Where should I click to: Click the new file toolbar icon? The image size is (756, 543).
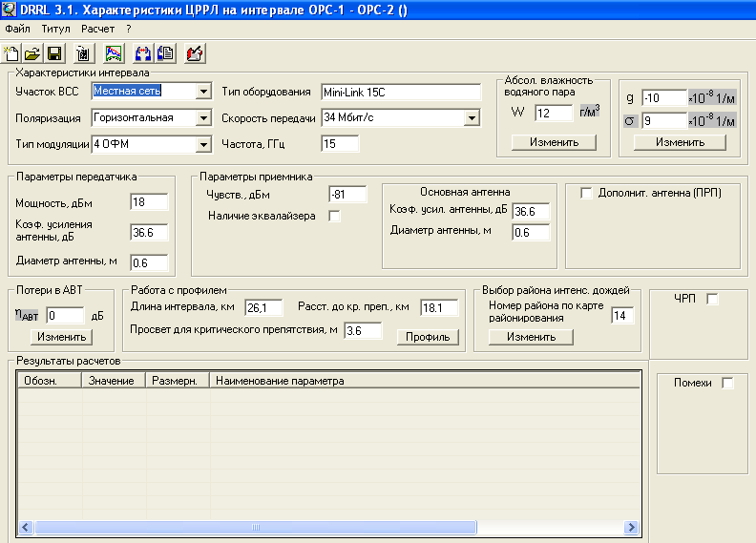(10, 53)
